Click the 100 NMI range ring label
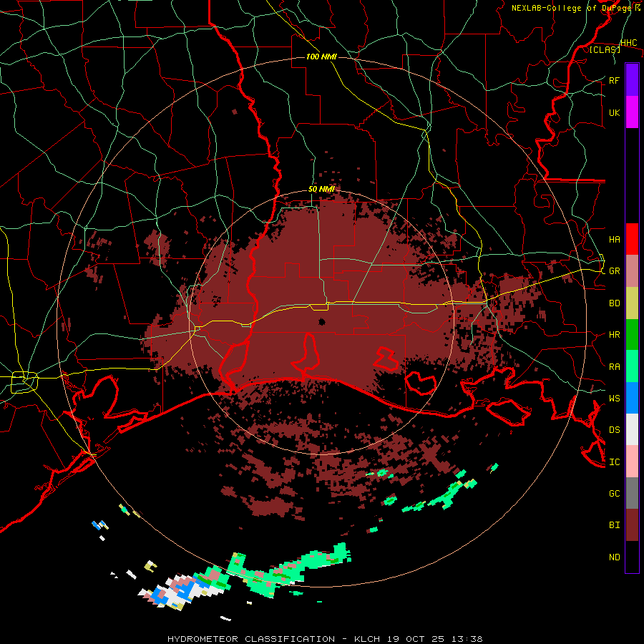The image size is (644, 644). tap(321, 57)
